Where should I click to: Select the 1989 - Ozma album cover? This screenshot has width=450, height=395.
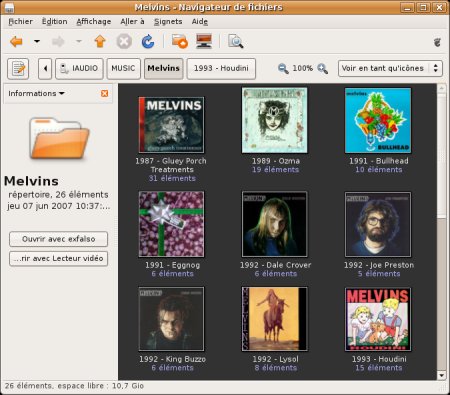[275, 120]
